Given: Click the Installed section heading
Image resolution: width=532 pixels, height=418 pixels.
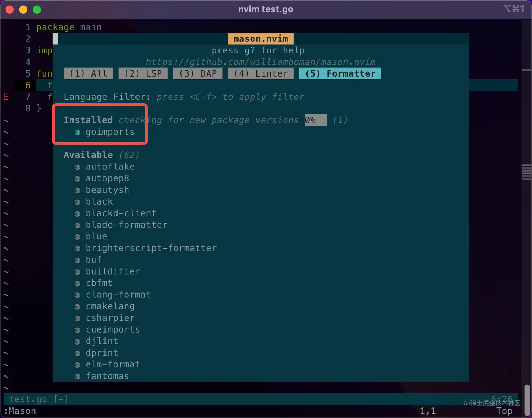Looking at the screenshot, I should click(88, 120).
